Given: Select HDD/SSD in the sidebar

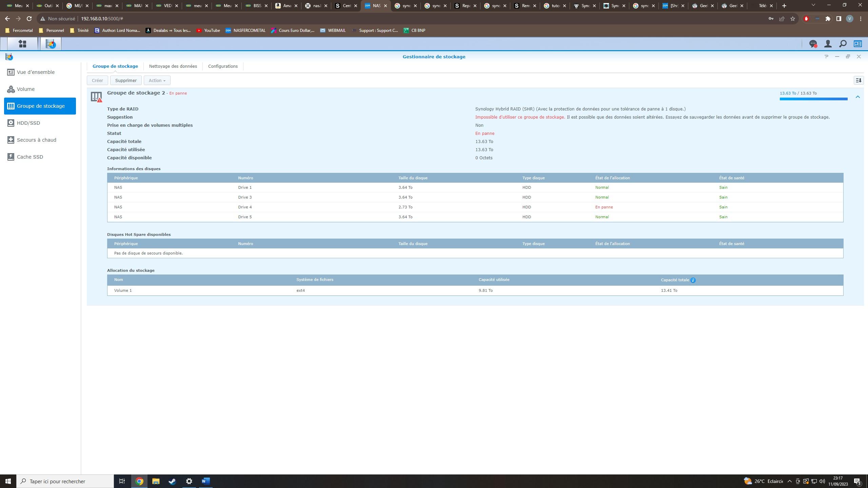Looking at the screenshot, I should click(28, 123).
